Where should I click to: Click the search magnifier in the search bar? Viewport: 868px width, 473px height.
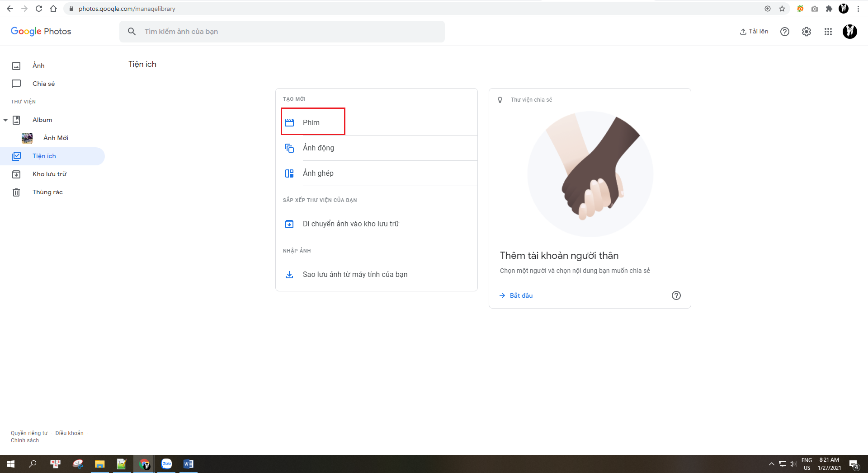coord(132,32)
